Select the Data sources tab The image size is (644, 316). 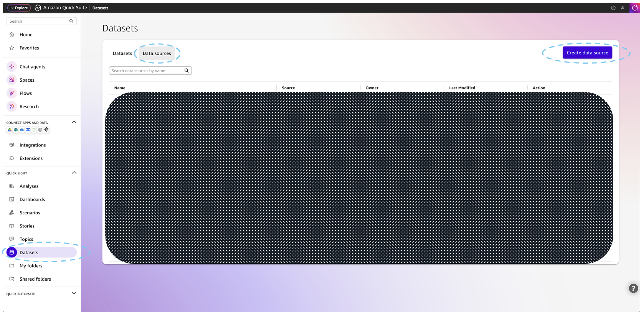(x=157, y=54)
